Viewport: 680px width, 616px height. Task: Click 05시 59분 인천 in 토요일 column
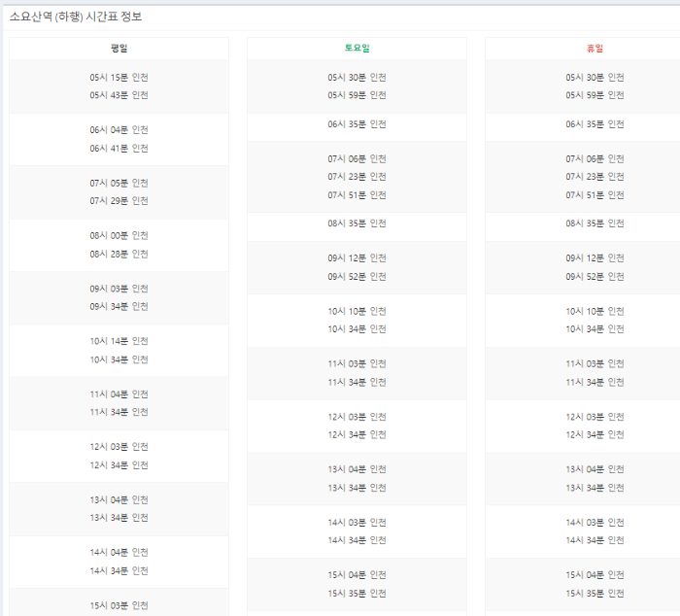357,95
